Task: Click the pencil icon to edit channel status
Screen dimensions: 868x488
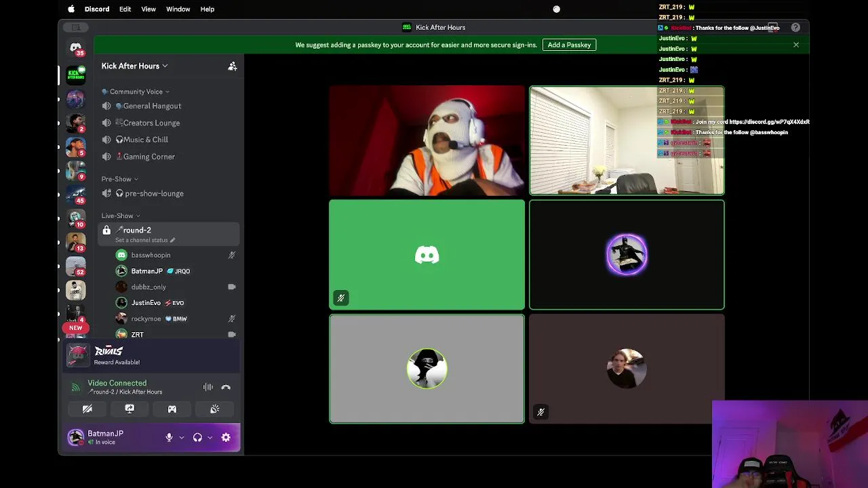Action: pyautogui.click(x=172, y=240)
